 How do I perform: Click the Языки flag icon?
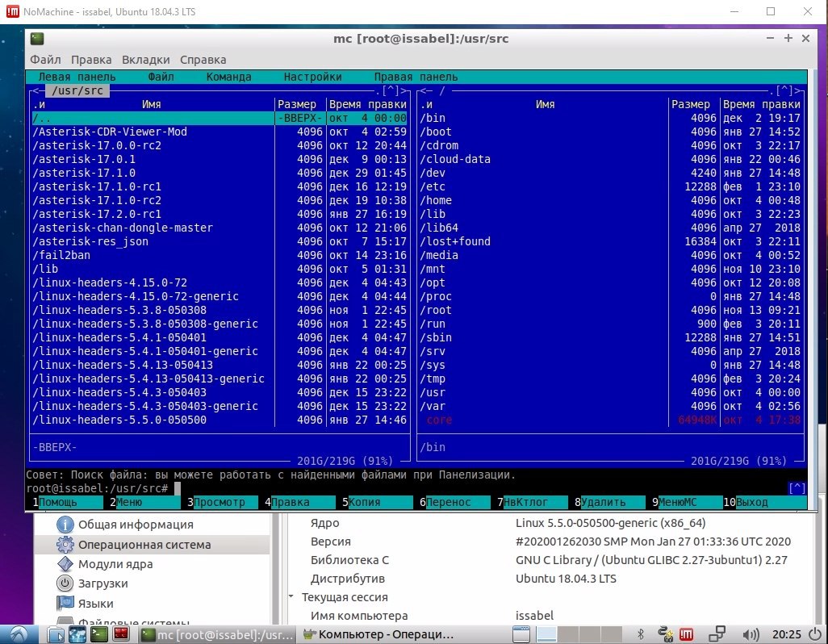coord(65,603)
